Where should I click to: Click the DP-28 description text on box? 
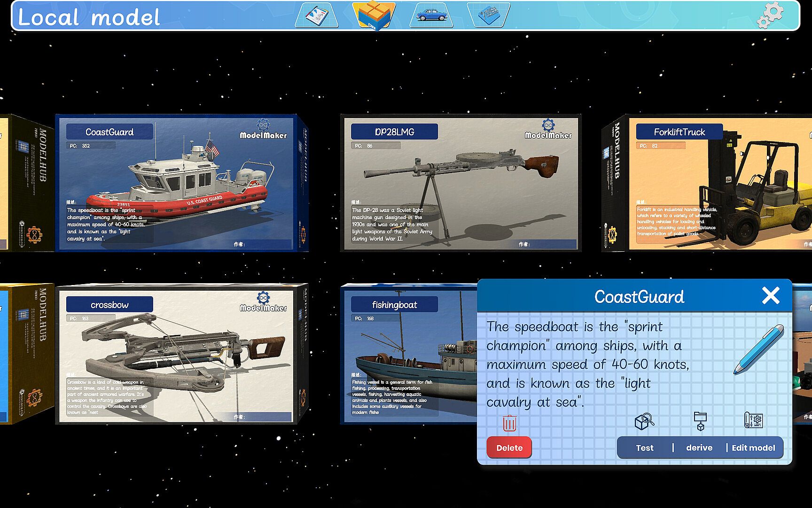coord(392,224)
